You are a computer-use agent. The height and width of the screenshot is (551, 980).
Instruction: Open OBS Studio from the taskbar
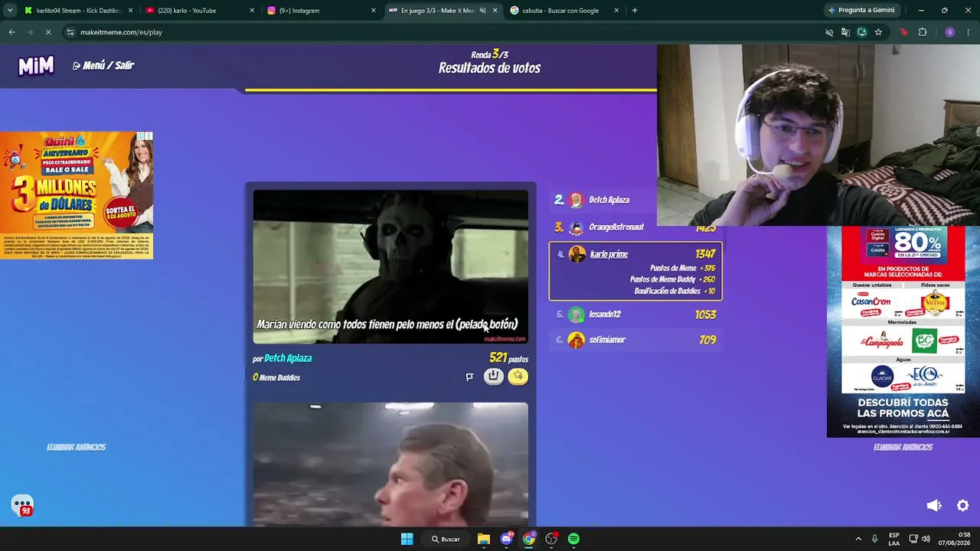[x=551, y=539]
